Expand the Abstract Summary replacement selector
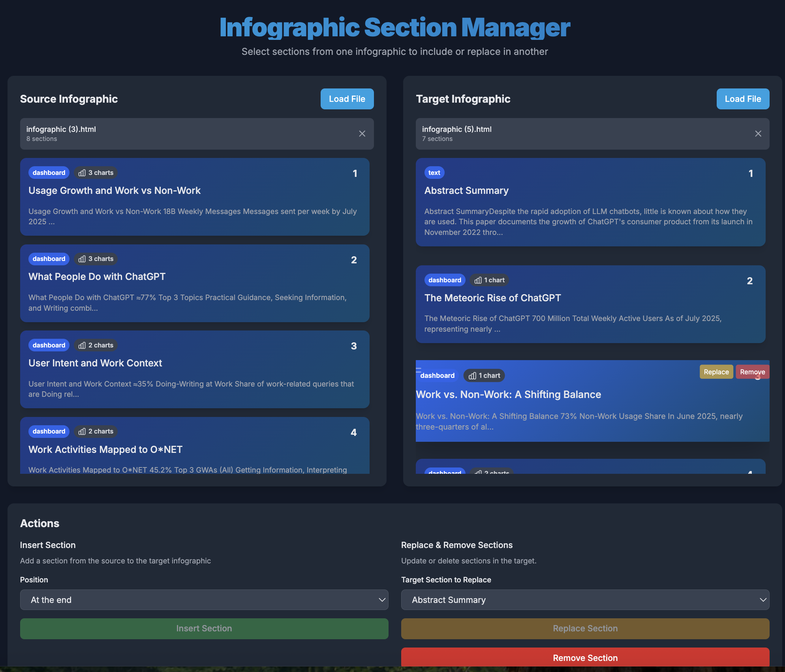This screenshot has width=785, height=672. tap(585, 600)
